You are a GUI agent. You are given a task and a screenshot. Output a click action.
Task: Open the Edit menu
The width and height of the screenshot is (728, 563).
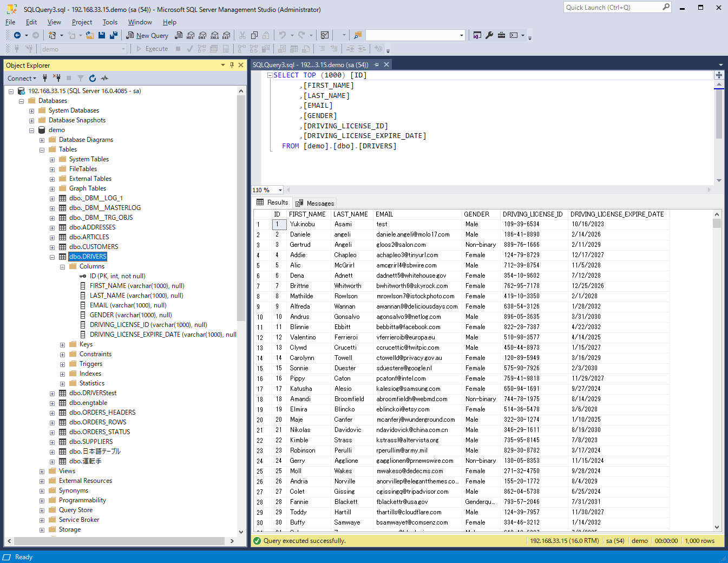coord(31,22)
